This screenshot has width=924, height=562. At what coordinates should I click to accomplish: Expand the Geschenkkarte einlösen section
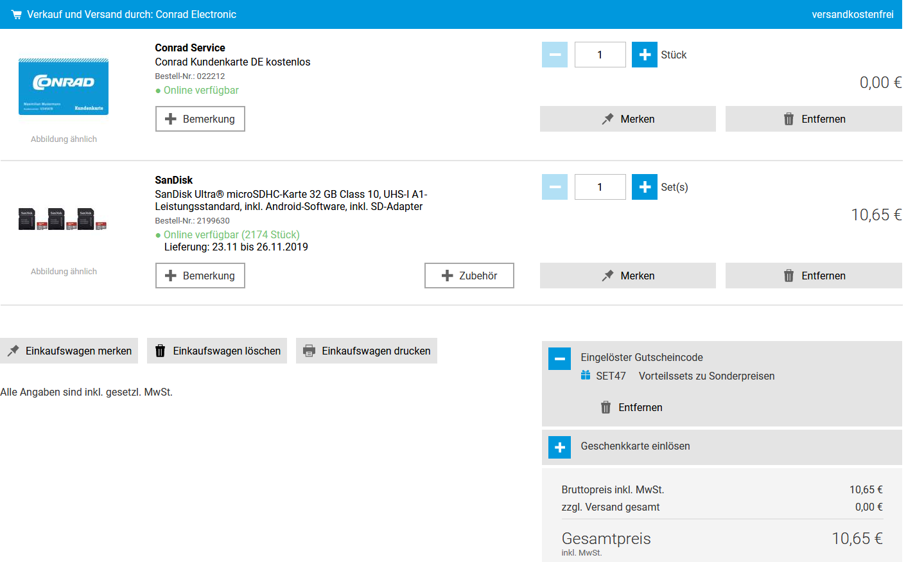tap(559, 447)
